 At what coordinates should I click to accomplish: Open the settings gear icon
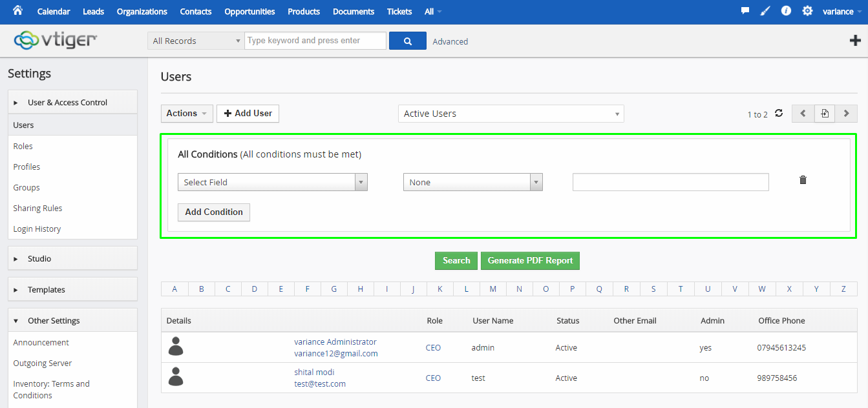pyautogui.click(x=807, y=11)
